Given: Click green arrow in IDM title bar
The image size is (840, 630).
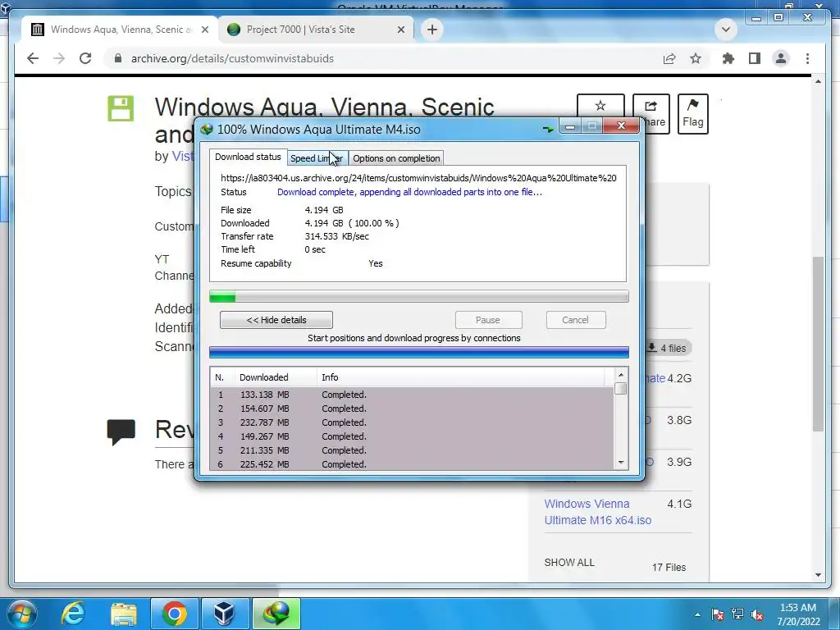Looking at the screenshot, I should (547, 129).
